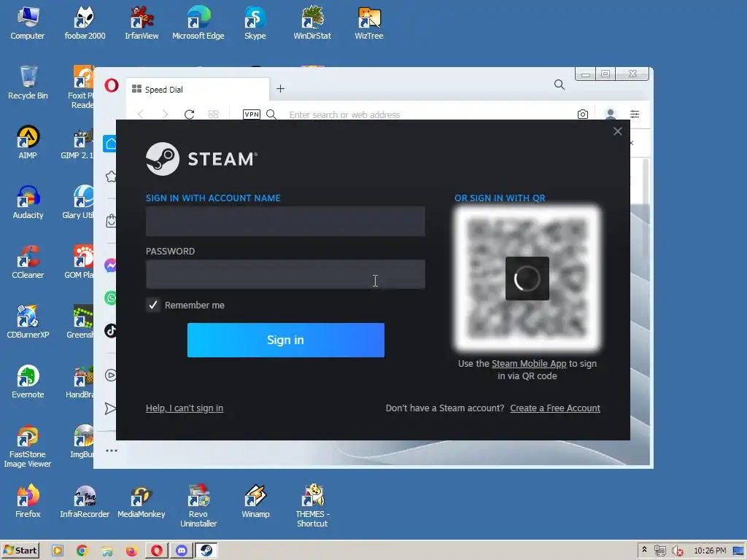747x560 pixels.
Task: Open Opera sidebar Messenger icon
Action: pos(111,265)
